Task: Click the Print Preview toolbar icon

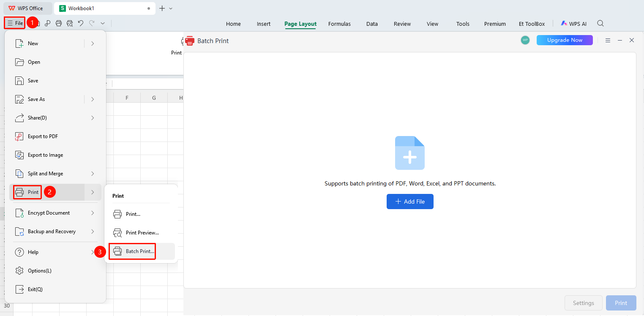Action: 70,24
